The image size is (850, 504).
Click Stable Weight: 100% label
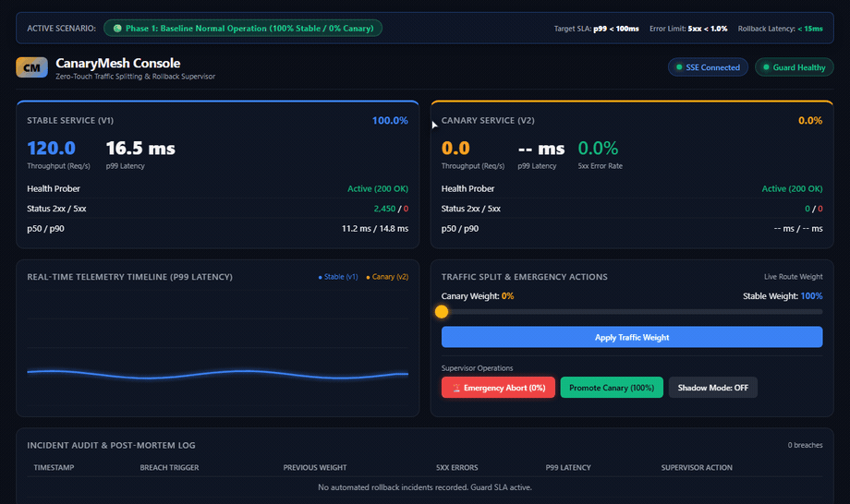(783, 296)
